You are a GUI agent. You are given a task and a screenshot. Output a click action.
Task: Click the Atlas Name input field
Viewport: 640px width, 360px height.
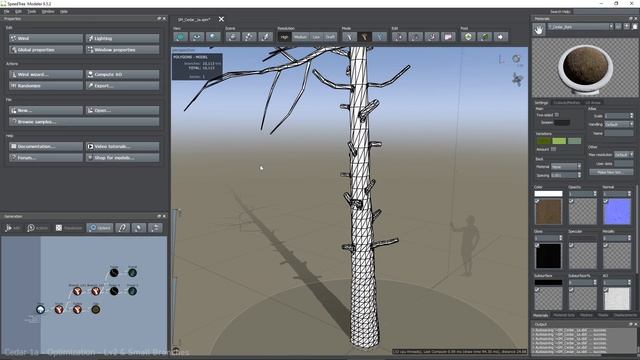[619, 133]
